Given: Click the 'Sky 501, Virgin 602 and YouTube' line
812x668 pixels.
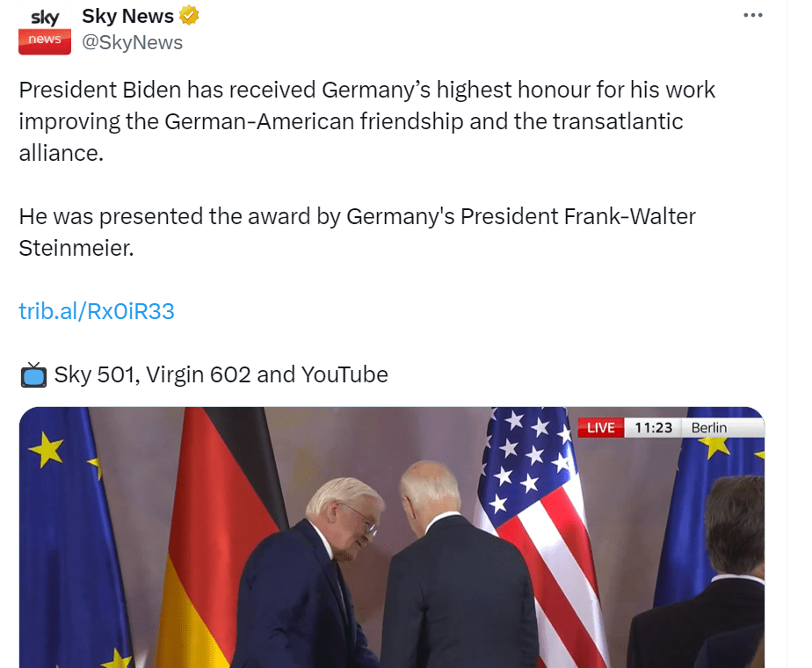Looking at the screenshot, I should coord(221,374).
